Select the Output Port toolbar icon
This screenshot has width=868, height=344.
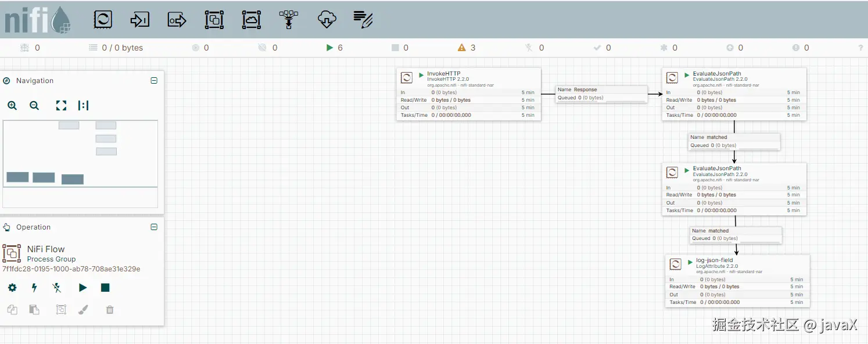click(x=177, y=20)
